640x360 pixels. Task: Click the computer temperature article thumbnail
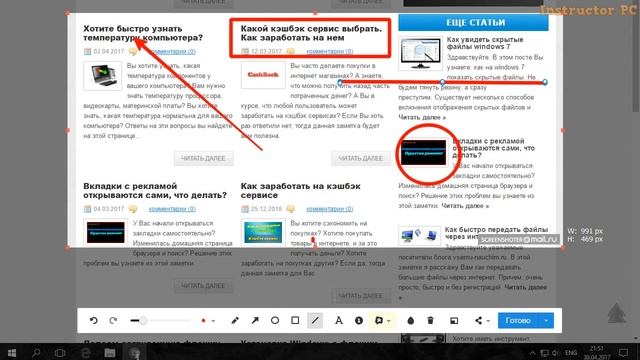(102, 76)
